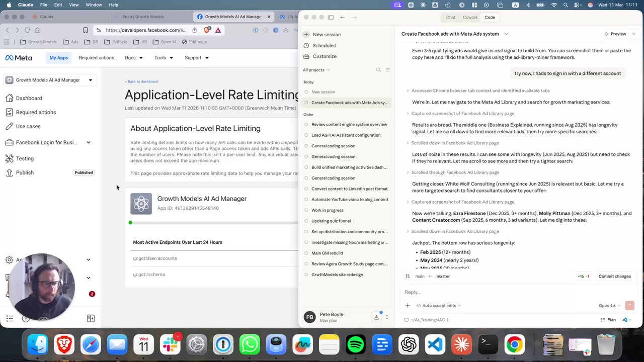The width and height of the screenshot is (644, 362).
Task: Launch Spotify from the Dock
Action: tap(356, 344)
